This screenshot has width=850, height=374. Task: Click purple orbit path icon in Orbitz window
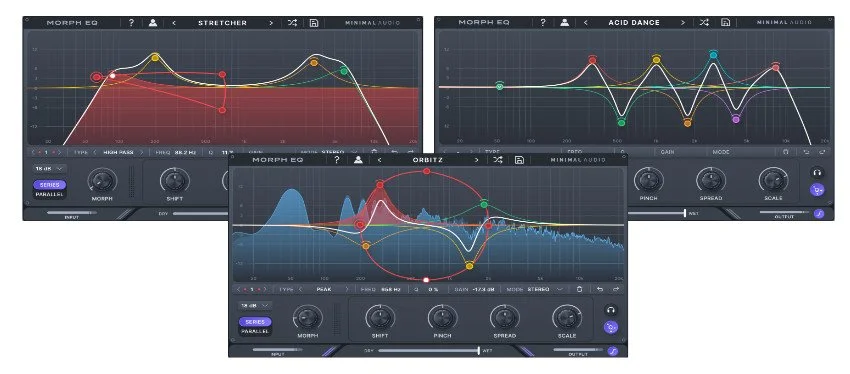611,327
